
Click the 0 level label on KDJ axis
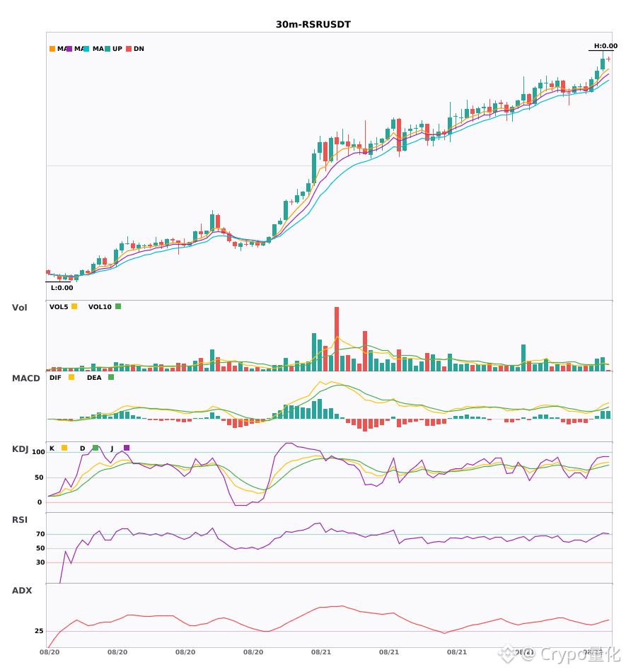click(x=40, y=502)
